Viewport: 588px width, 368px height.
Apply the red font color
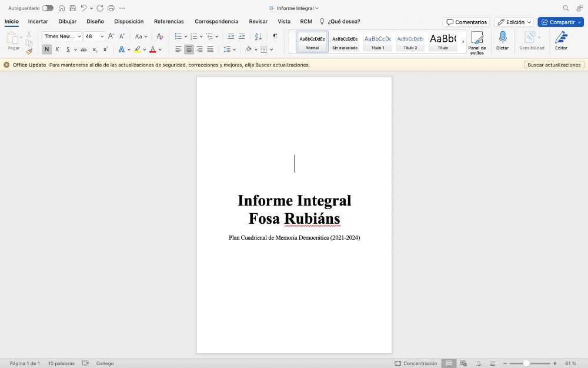(153, 49)
